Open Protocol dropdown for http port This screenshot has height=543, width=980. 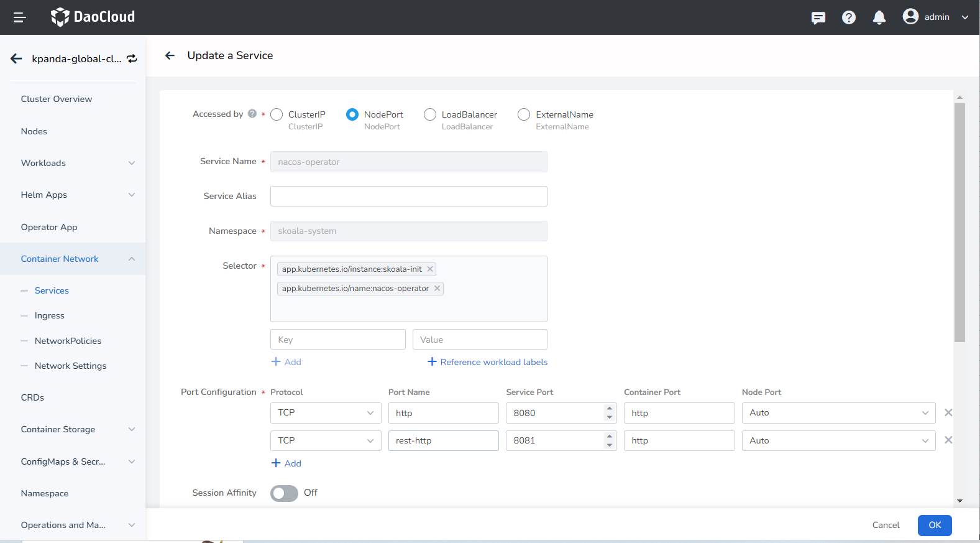point(325,413)
